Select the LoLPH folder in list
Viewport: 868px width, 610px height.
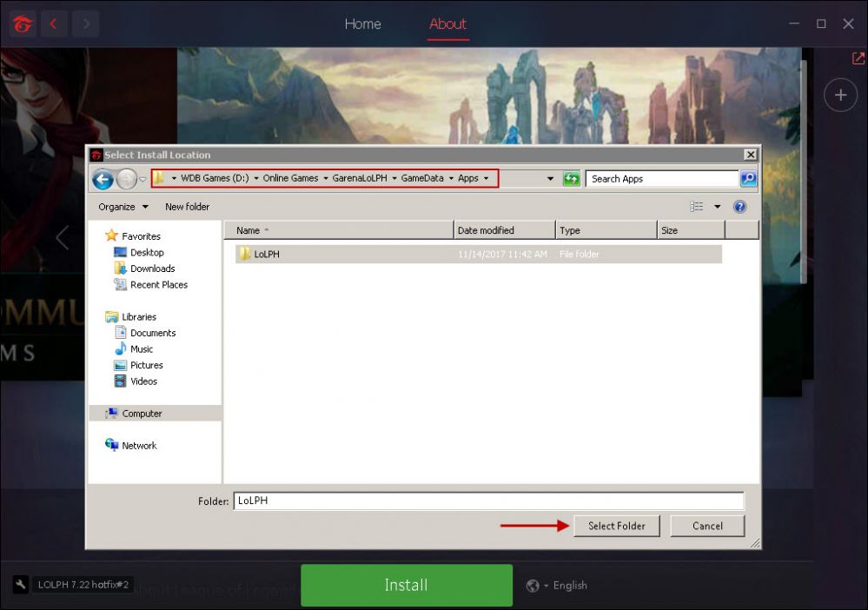tap(266, 255)
